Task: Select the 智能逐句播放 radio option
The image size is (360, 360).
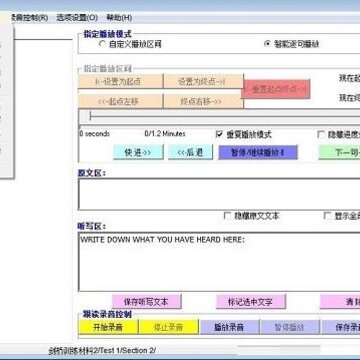Action: coord(291,44)
